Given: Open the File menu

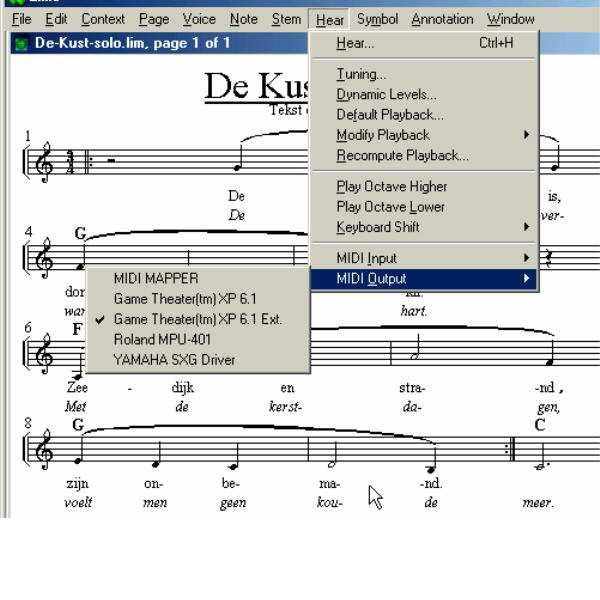Looking at the screenshot, I should (21, 19).
